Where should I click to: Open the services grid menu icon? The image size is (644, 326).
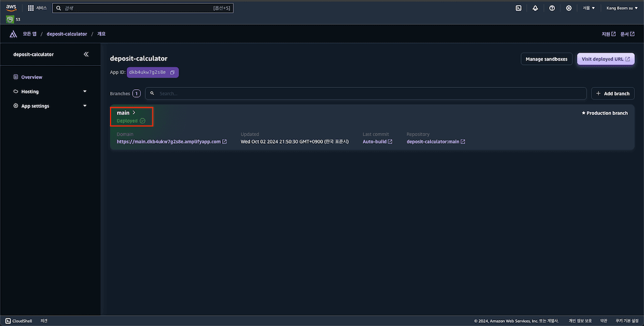point(31,8)
